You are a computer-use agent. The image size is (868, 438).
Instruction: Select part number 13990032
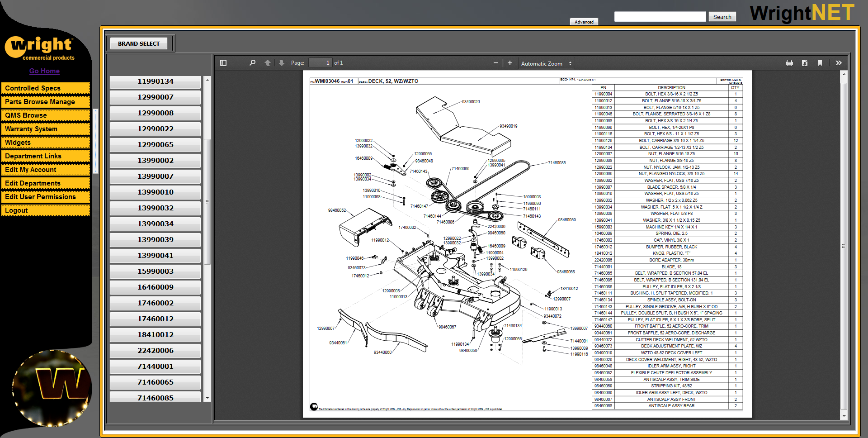156,208
